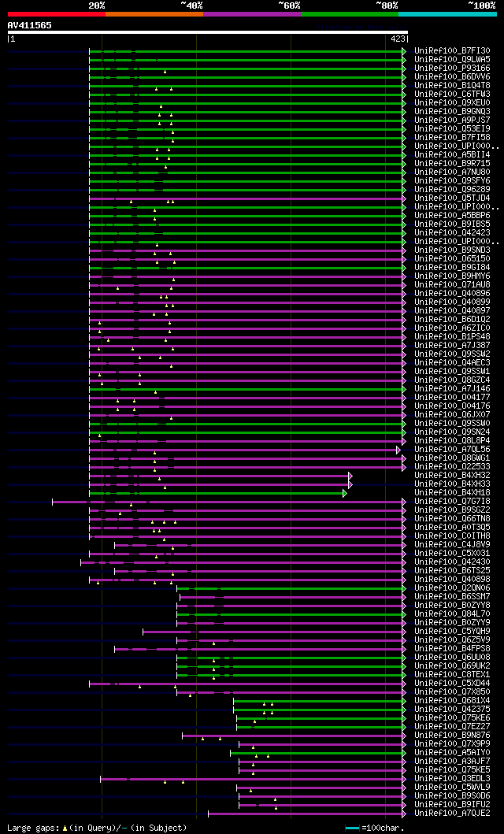Open hit UniRef100_Q40897
The width and height of the screenshot is (504, 834).
(x=453, y=311)
